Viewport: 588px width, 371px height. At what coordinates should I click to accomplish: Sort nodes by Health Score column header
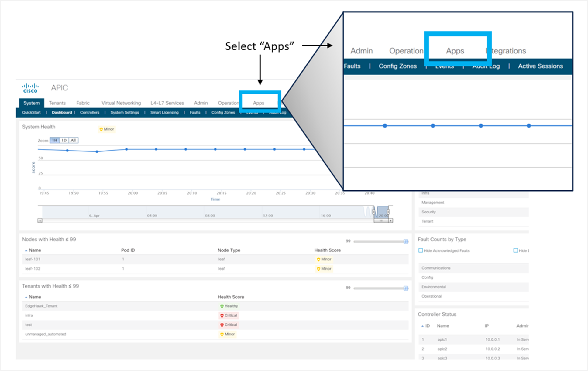tap(327, 250)
